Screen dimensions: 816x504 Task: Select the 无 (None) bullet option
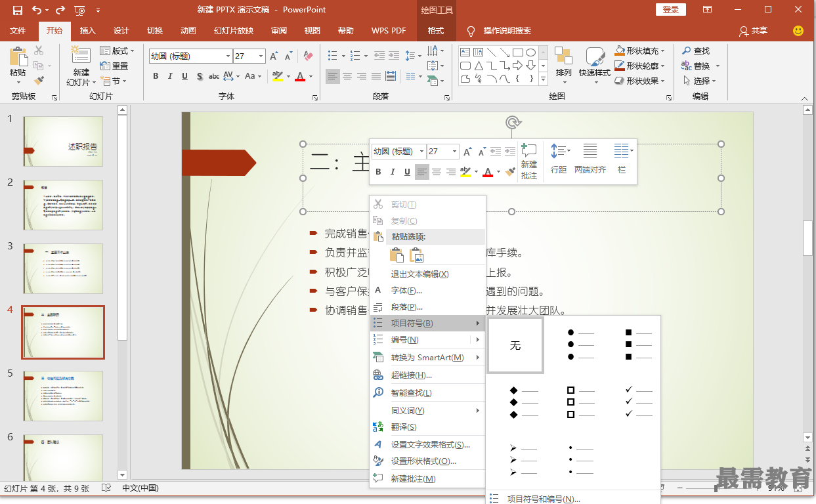(x=515, y=345)
